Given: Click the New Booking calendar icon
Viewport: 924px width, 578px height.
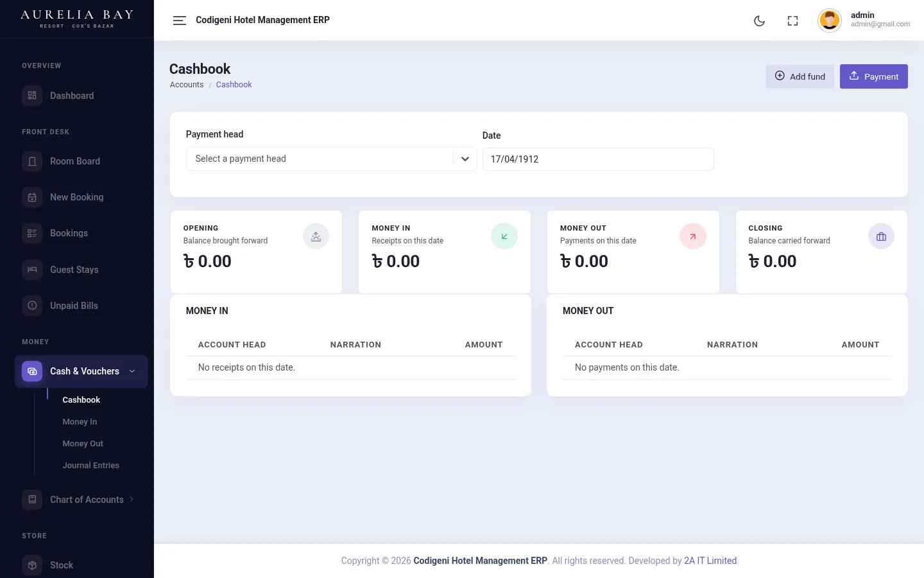Looking at the screenshot, I should 32,197.
